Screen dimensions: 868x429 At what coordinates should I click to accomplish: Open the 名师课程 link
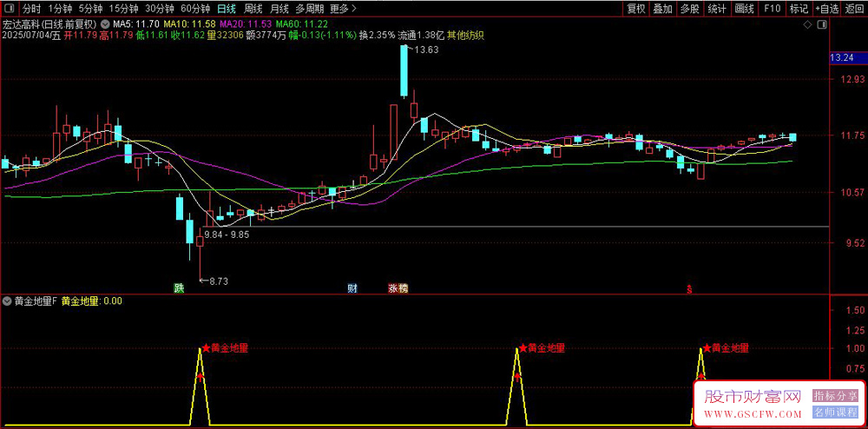[x=835, y=412]
